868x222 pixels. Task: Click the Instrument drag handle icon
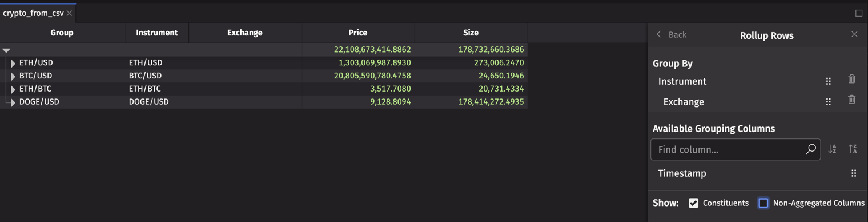pyautogui.click(x=829, y=81)
